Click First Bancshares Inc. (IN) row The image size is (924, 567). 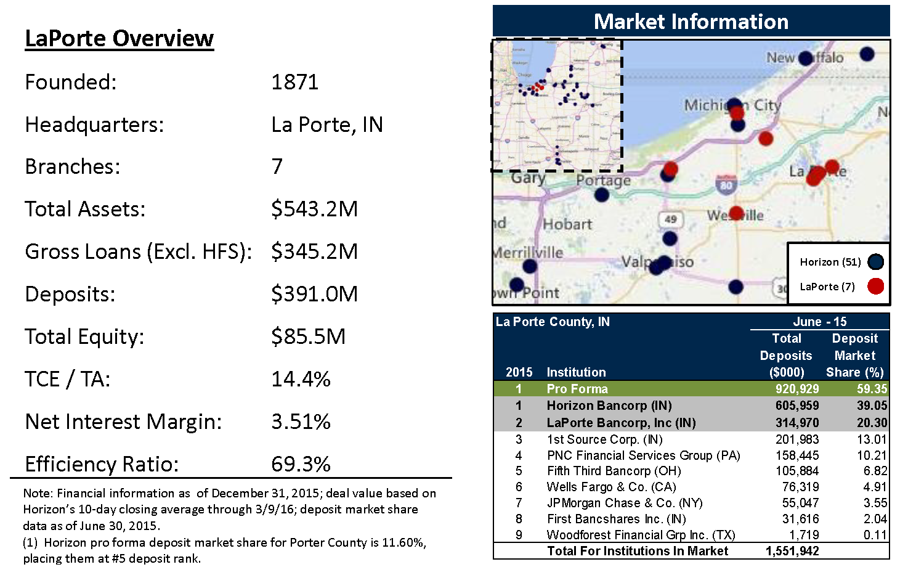pos(691,519)
